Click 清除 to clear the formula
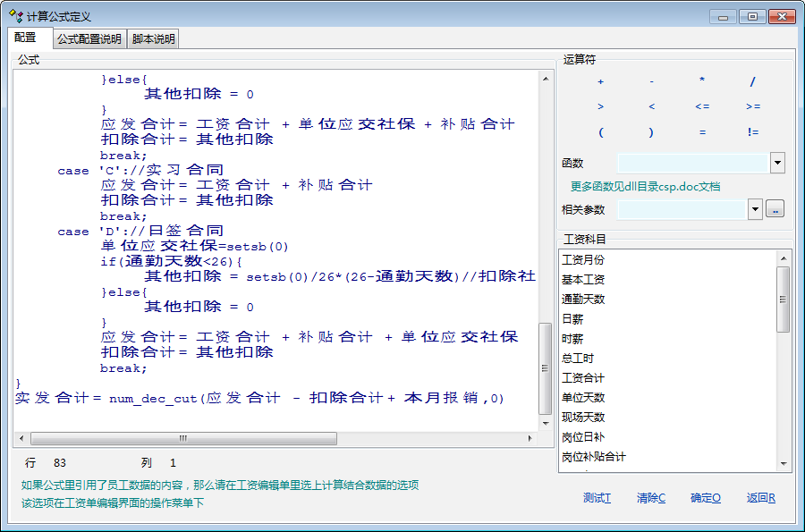 coord(650,498)
